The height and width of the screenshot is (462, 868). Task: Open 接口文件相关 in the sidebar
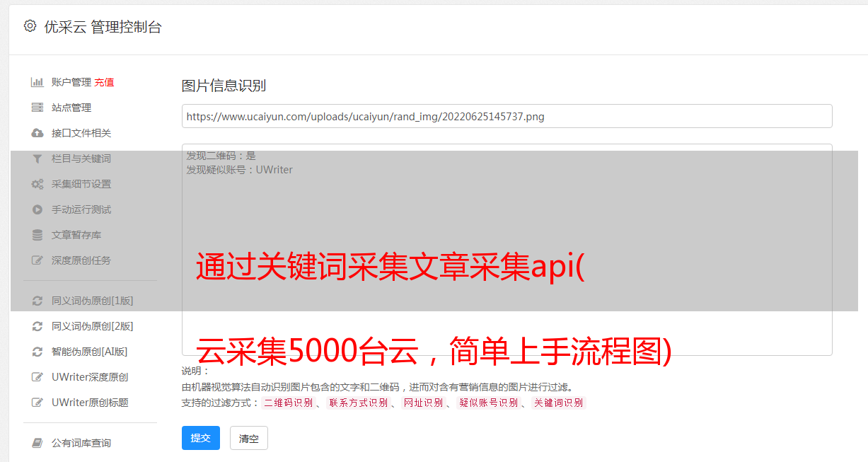point(81,133)
